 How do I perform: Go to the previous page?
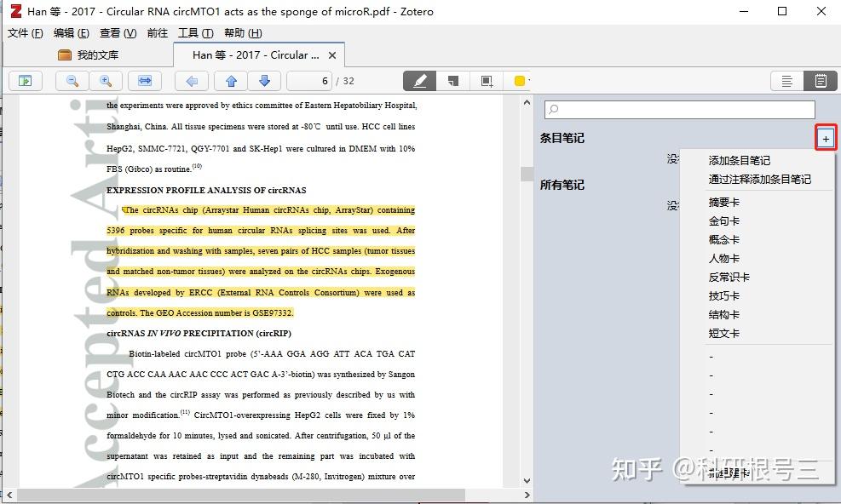coord(231,80)
